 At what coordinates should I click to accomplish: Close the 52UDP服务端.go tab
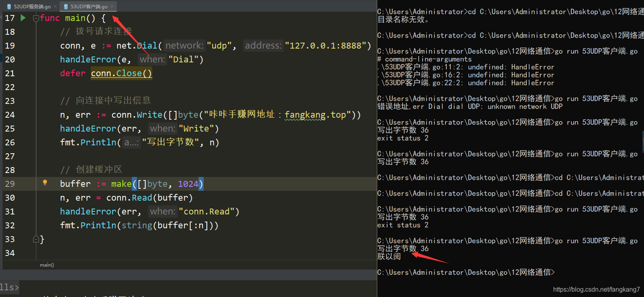[55, 6]
